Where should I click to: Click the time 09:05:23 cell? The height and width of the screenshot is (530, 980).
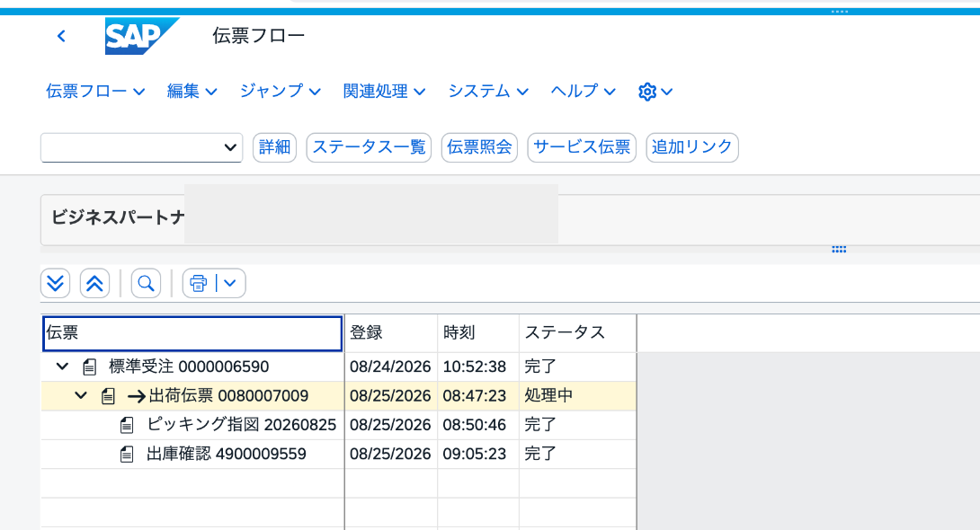click(x=478, y=454)
